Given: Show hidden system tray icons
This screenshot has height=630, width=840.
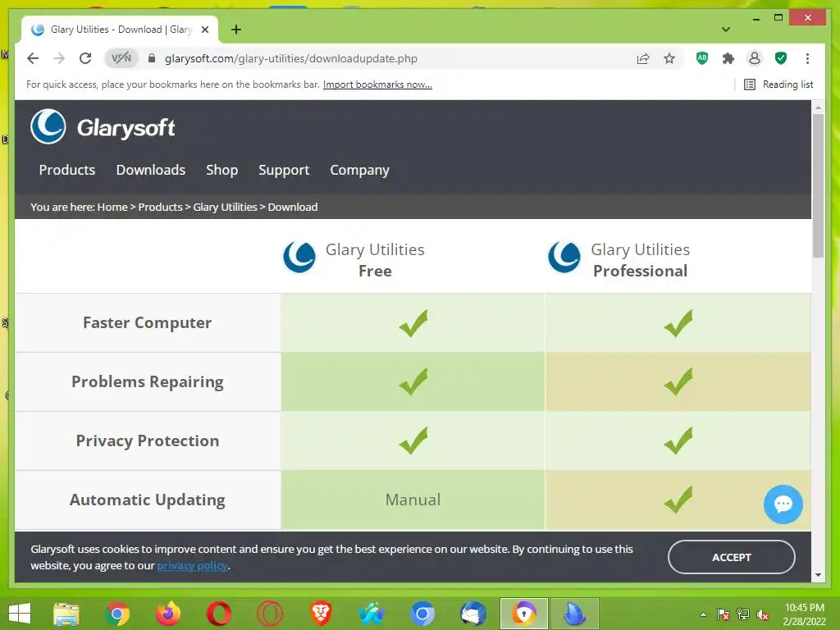Looking at the screenshot, I should [703, 614].
